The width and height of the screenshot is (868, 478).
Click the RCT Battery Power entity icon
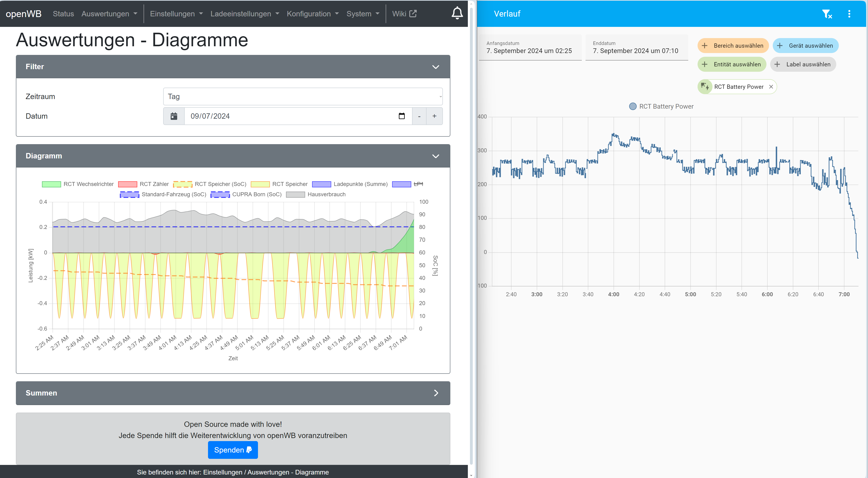[705, 87]
